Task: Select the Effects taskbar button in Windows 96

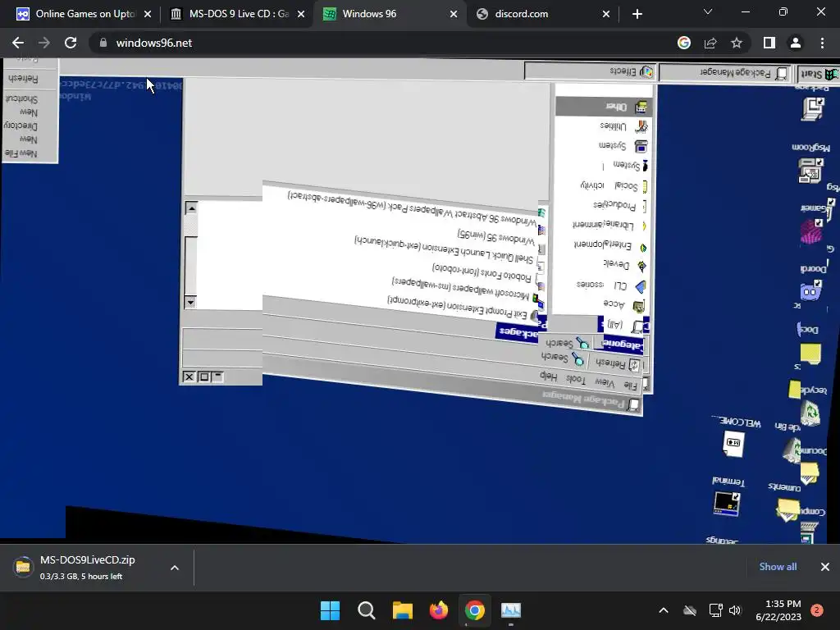Action: click(591, 71)
